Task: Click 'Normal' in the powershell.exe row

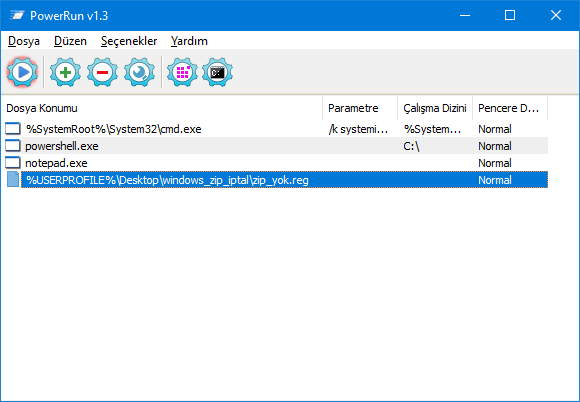Action: 495,146
